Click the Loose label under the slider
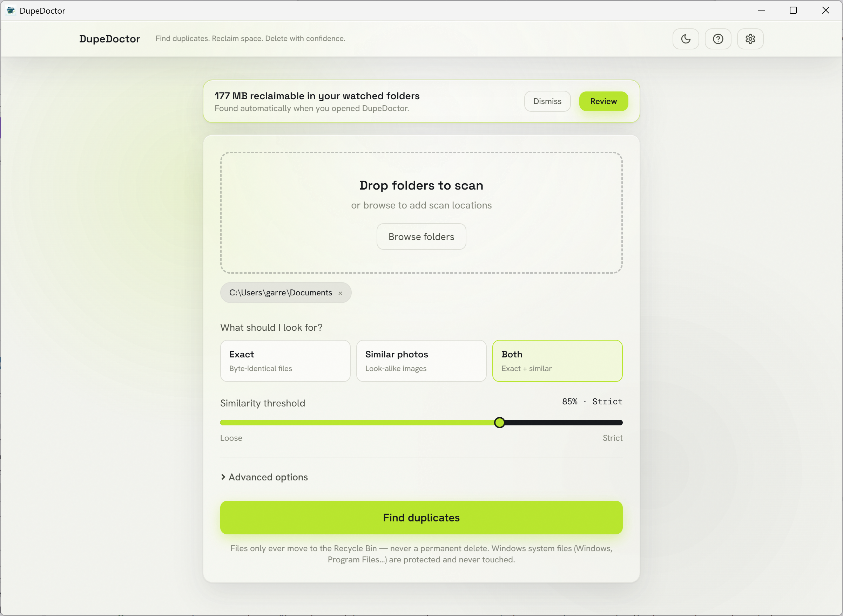Viewport: 843px width, 616px height. [231, 438]
